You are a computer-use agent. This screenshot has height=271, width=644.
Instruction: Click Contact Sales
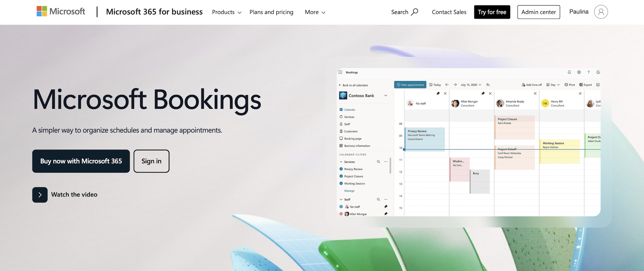point(449,12)
